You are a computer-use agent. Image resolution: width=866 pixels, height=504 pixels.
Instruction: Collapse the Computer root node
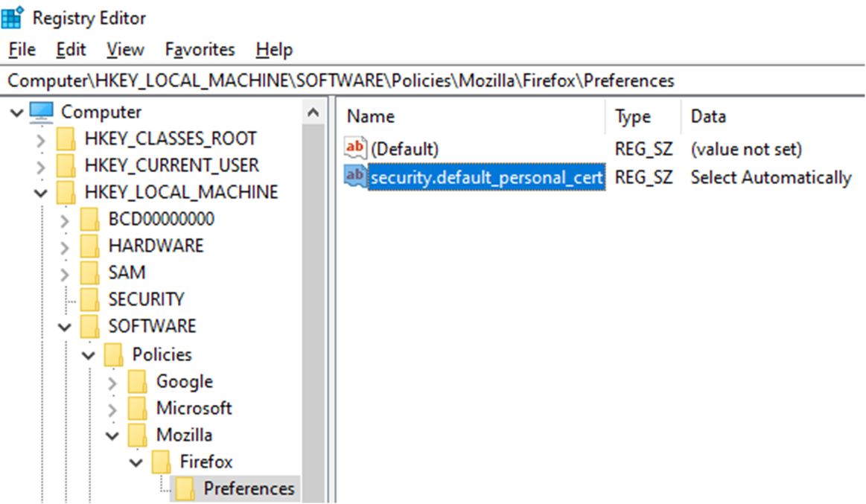pos(16,112)
